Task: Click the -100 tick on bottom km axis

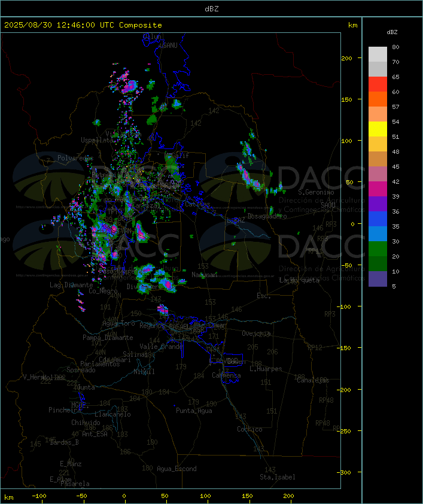Action: (39, 496)
